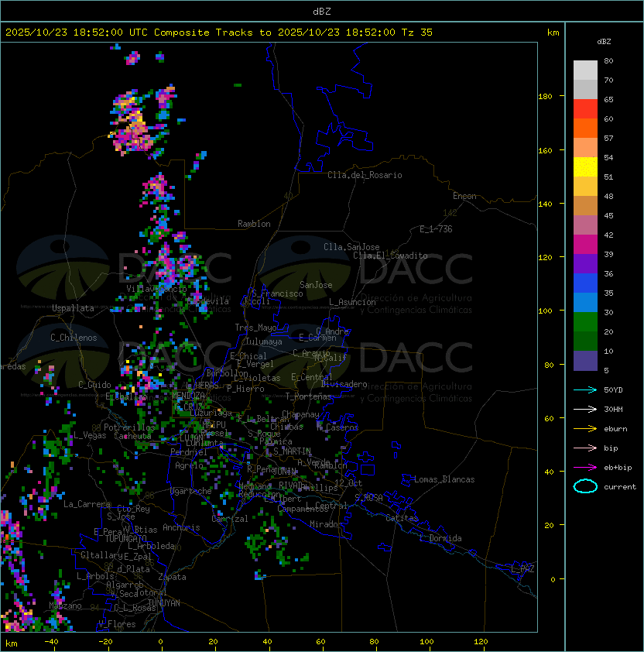Click the yellow eburn arrow legend icon
The image size is (644, 652).
coord(585,429)
